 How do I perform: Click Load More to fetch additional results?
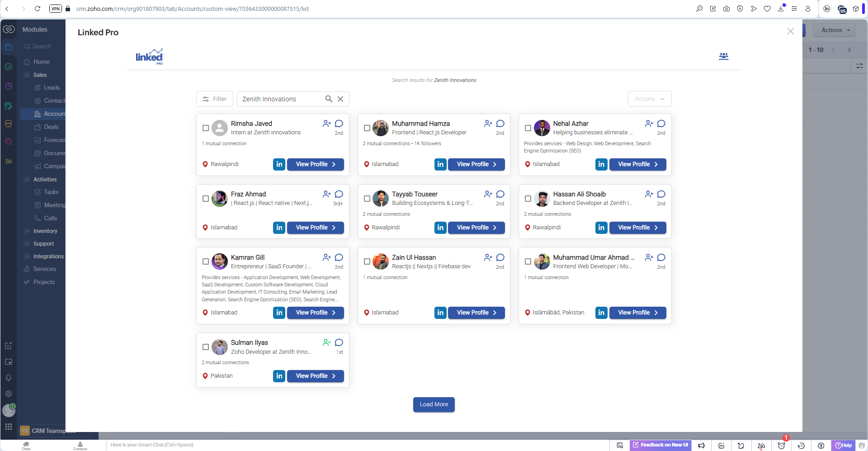434,404
